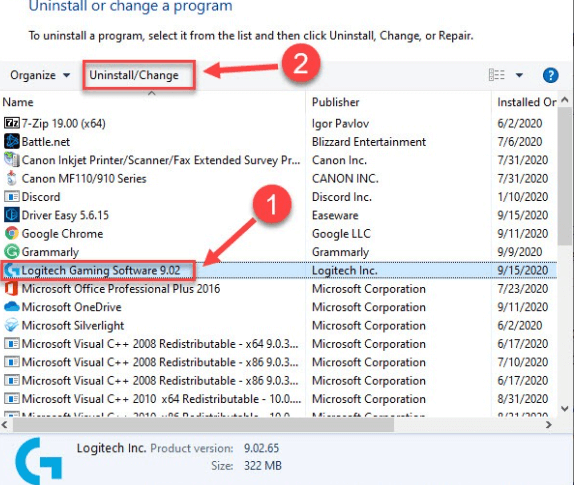Viewport: 574px width, 485px height.
Task: Click the vertical scrollbar down arrow
Action: [x=565, y=408]
